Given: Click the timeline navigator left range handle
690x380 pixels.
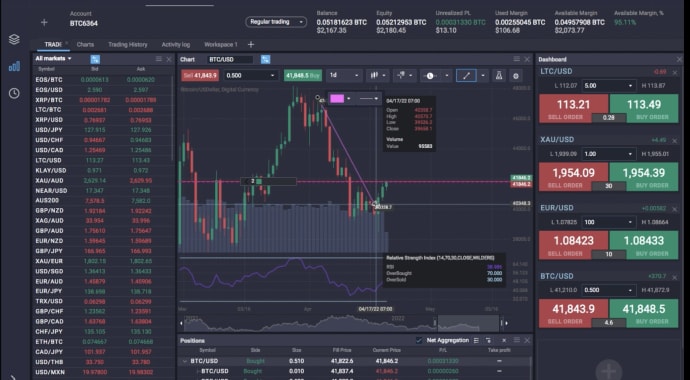Looking at the screenshot, I should [x=435, y=323].
